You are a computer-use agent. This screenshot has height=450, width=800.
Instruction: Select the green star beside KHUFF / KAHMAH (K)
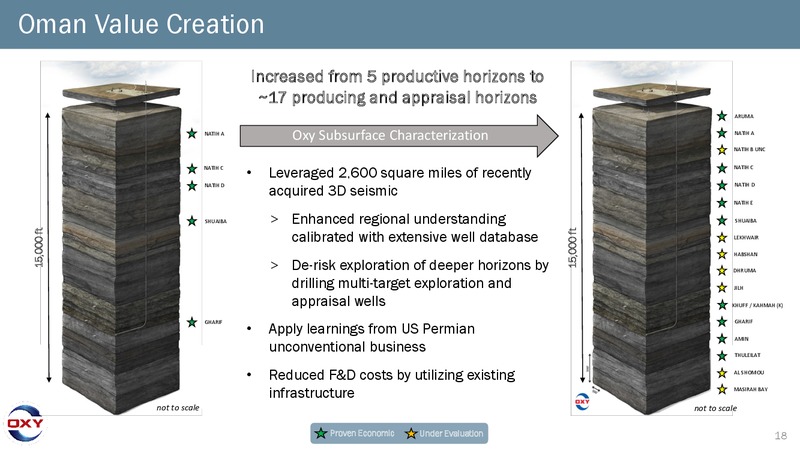click(721, 305)
